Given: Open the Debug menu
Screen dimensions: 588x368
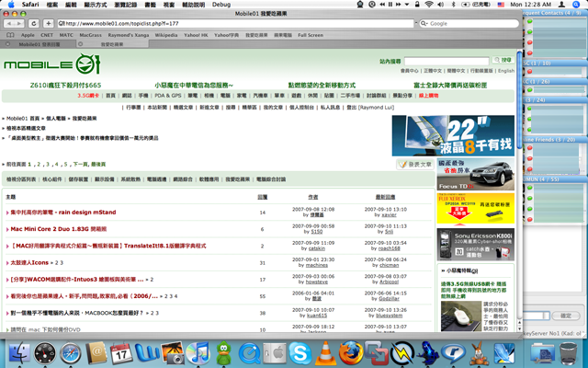Looking at the screenshot, I should (221, 5).
